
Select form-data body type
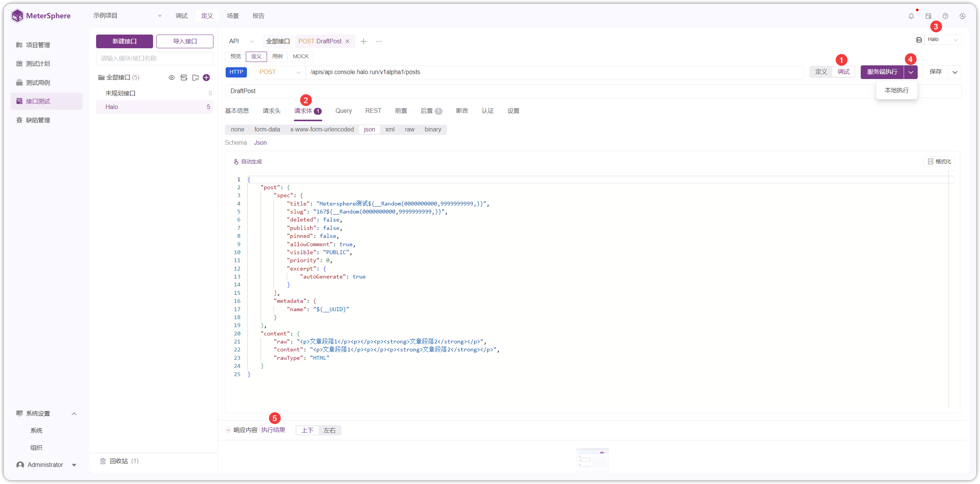[x=267, y=130]
